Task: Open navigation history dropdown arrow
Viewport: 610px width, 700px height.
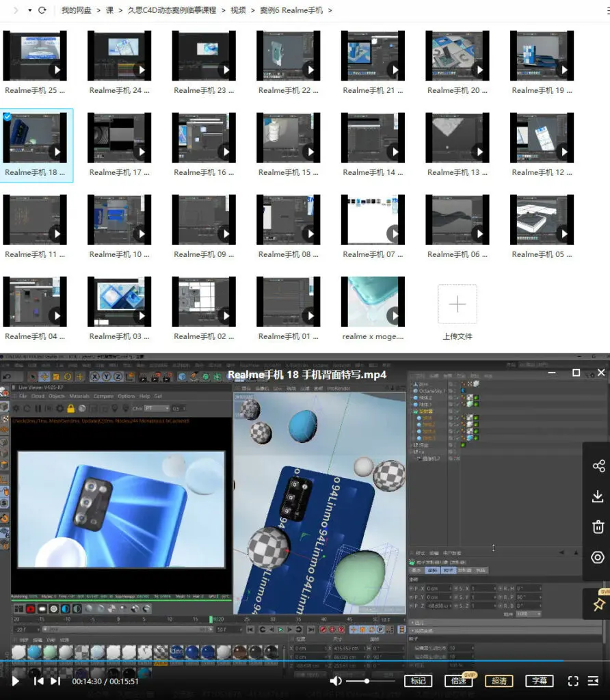Action: tap(29, 10)
